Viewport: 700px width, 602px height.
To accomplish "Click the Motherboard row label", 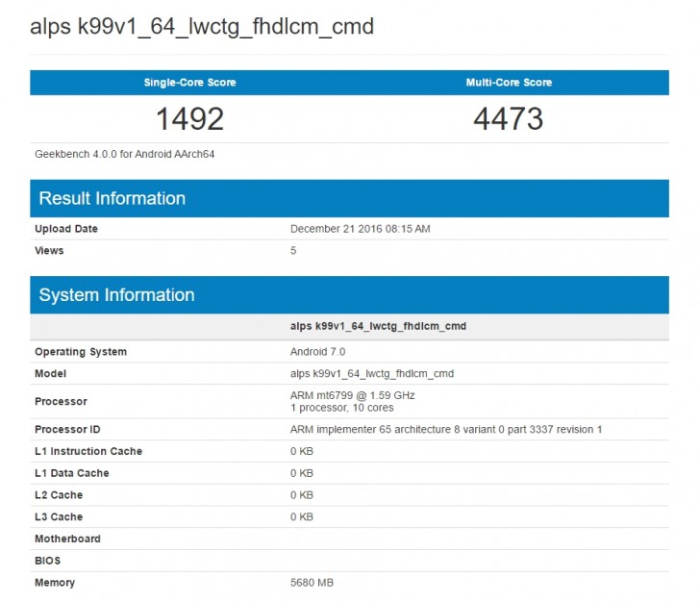I will (x=67, y=539).
